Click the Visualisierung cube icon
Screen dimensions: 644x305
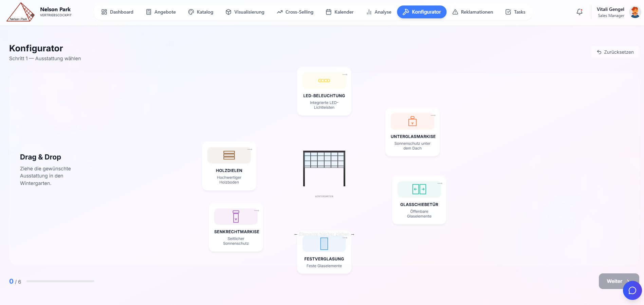(228, 12)
